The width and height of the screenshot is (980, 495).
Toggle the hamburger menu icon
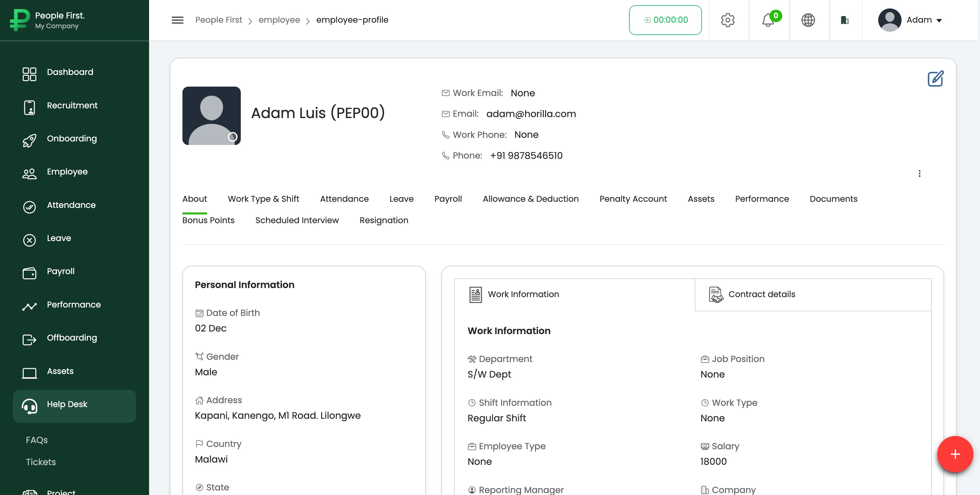click(177, 20)
